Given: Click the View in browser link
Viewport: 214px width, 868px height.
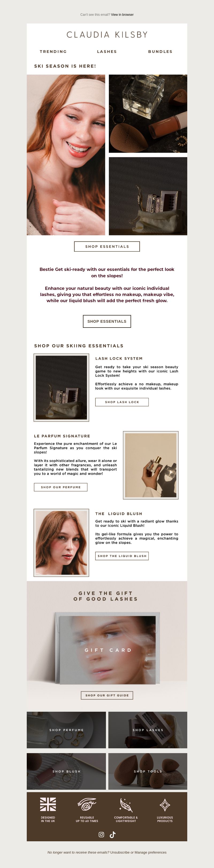Looking at the screenshot, I should point(122,14).
